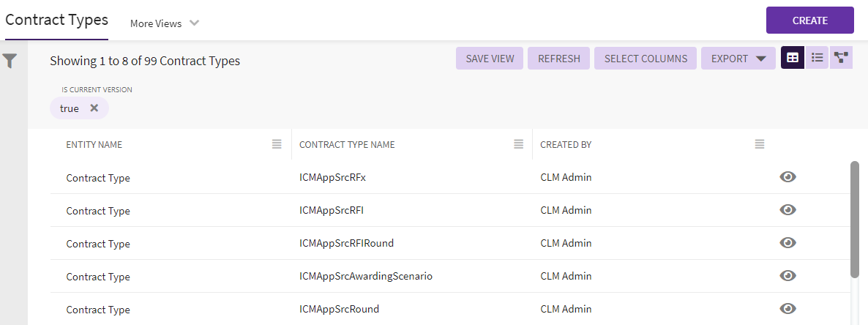
Task: Open Contract Type Name column menu
Action: click(x=518, y=145)
